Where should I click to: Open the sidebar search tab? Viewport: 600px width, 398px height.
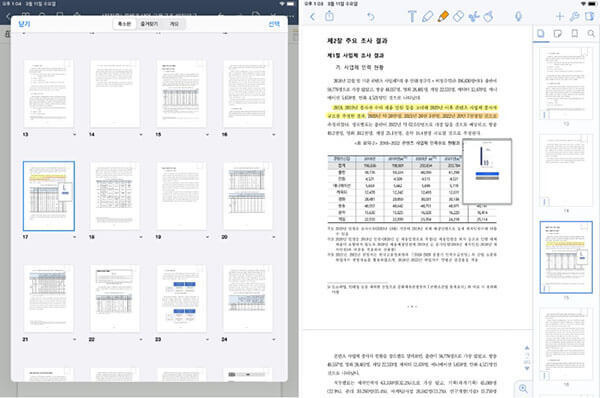591,34
